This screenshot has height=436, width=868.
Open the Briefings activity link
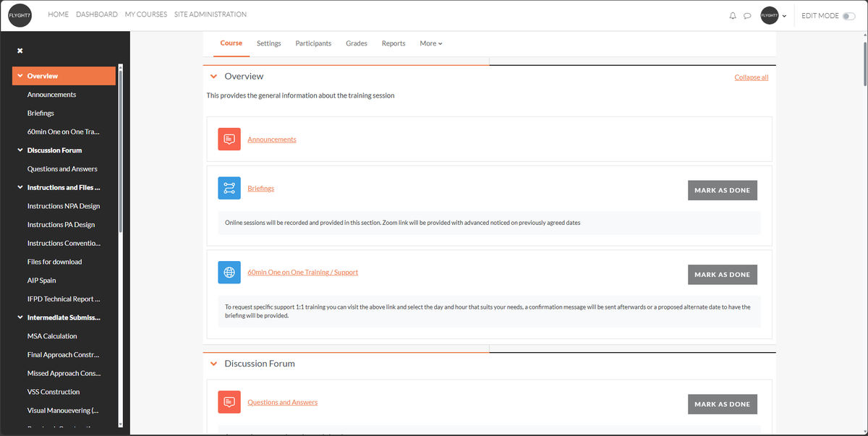[261, 189]
